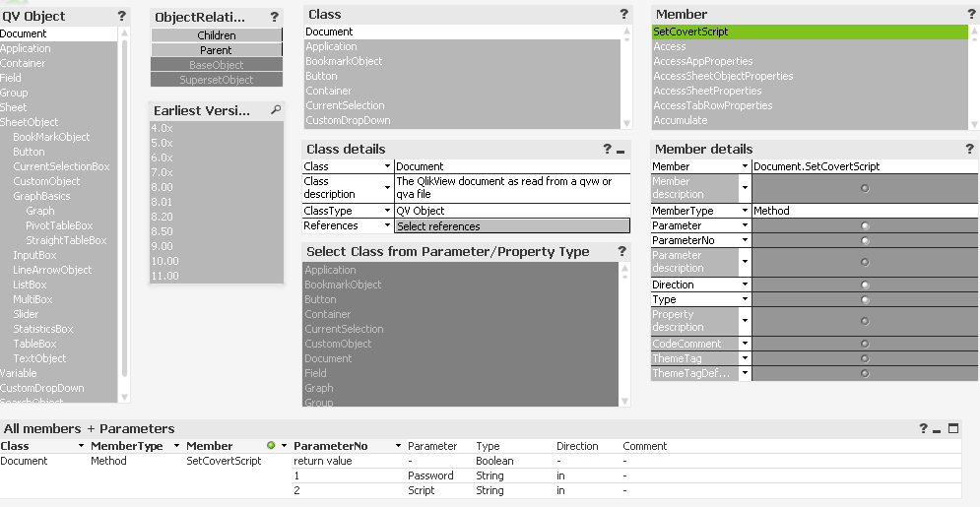Select PivotTableBox in the QV Object tree
This screenshot has height=507, width=980.
coord(59,225)
